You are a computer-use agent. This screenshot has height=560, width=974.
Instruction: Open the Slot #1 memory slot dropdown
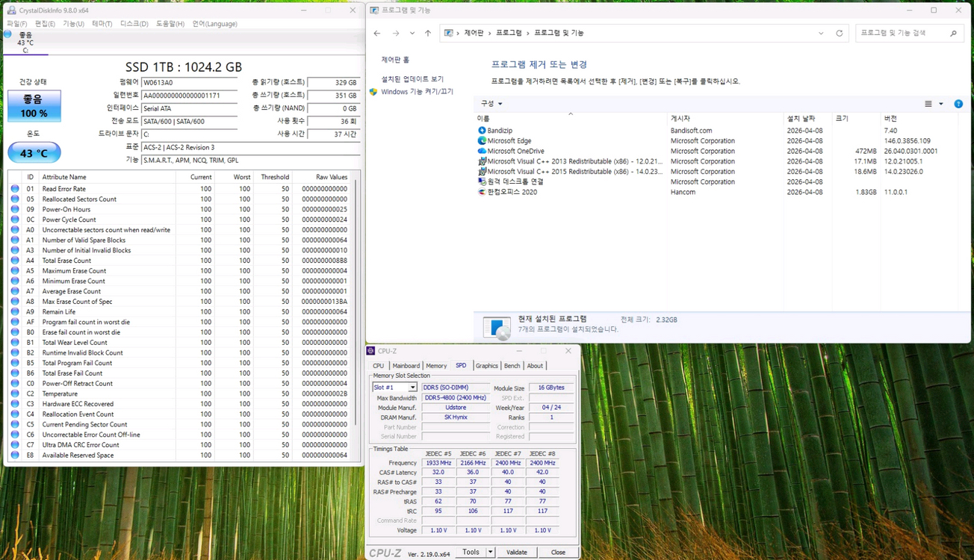click(x=412, y=388)
